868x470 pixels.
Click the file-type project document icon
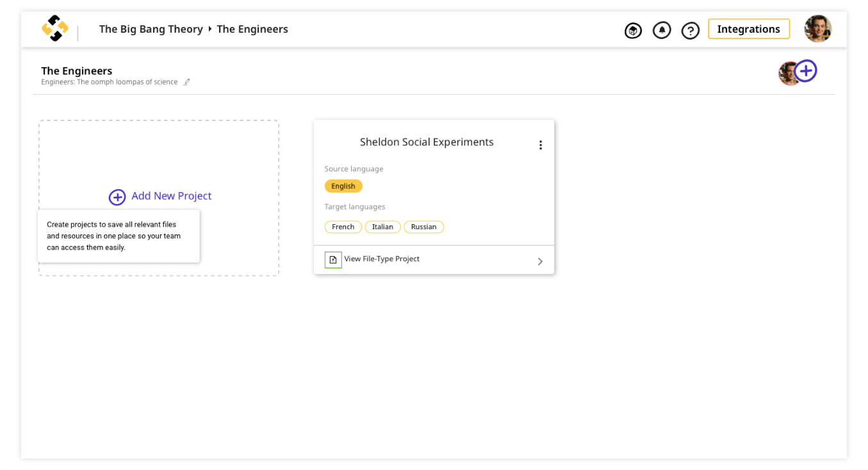(x=333, y=259)
